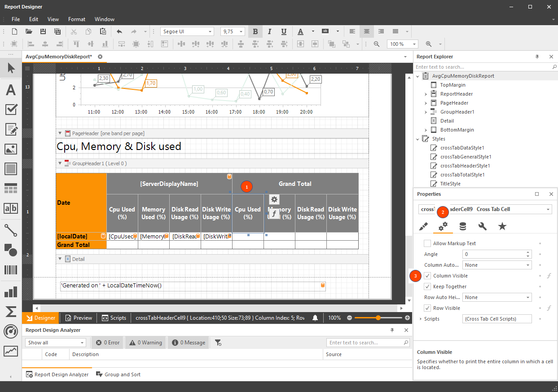Screen dimensions: 558x392
Task: Expand the ReportHeader tree node
Action: point(426,94)
